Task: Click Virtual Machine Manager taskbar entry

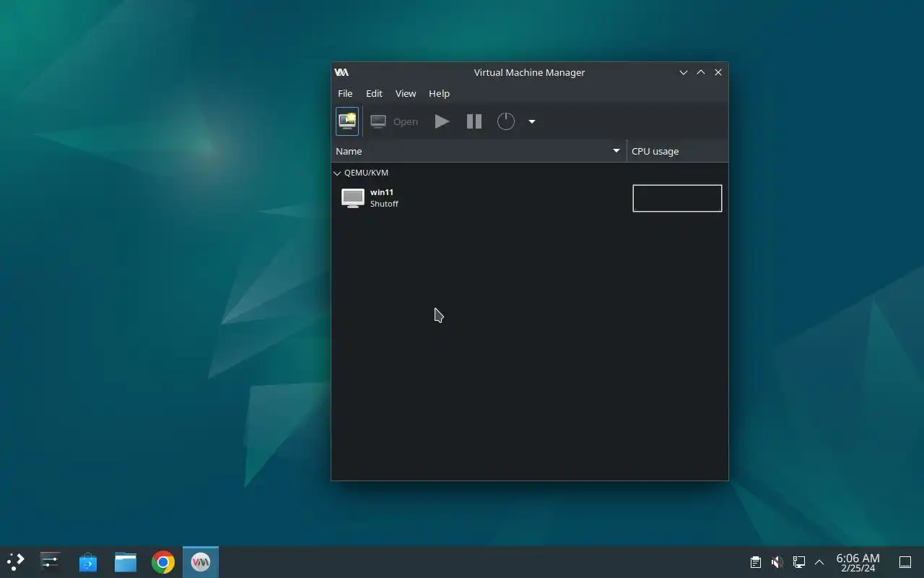Action: tap(201, 561)
